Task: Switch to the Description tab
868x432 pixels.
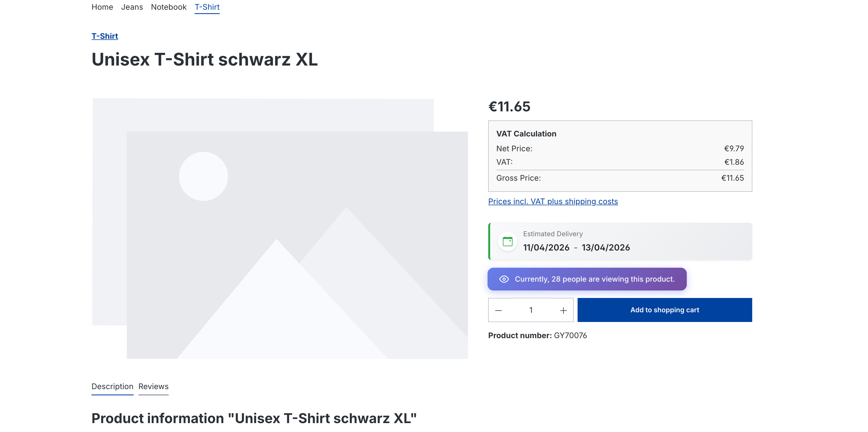Action: pos(112,386)
